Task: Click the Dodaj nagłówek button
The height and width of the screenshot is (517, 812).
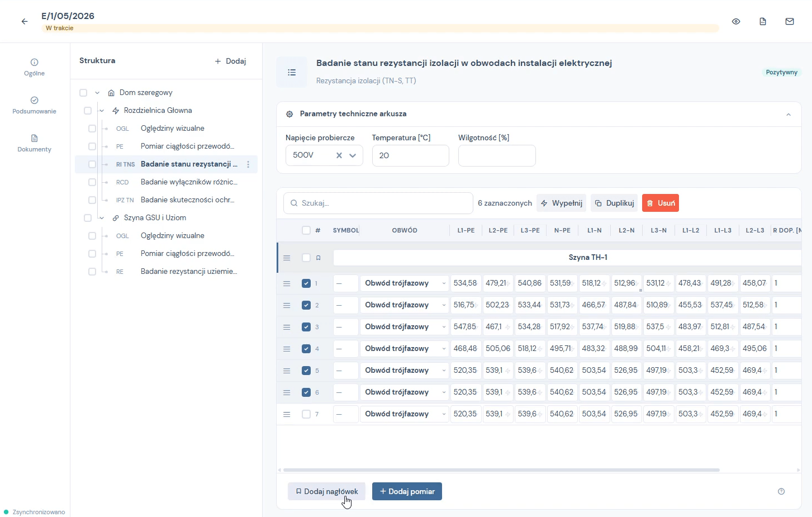Action: pos(326,491)
